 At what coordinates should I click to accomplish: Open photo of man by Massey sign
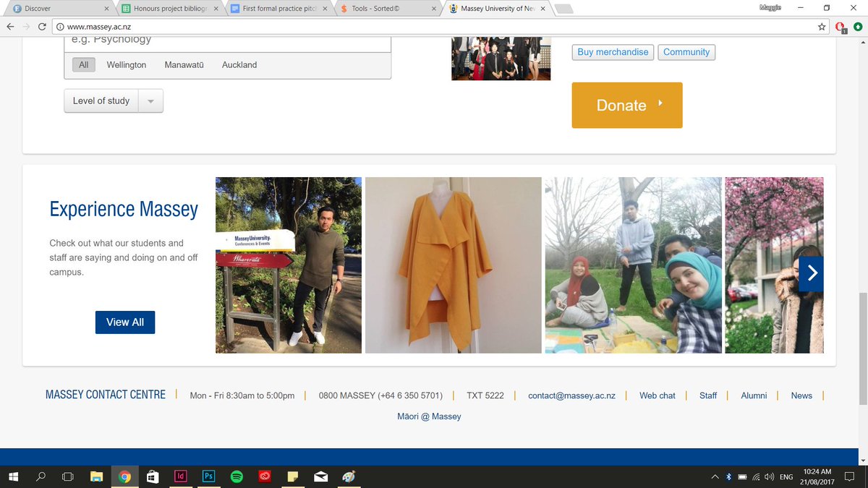tap(289, 265)
